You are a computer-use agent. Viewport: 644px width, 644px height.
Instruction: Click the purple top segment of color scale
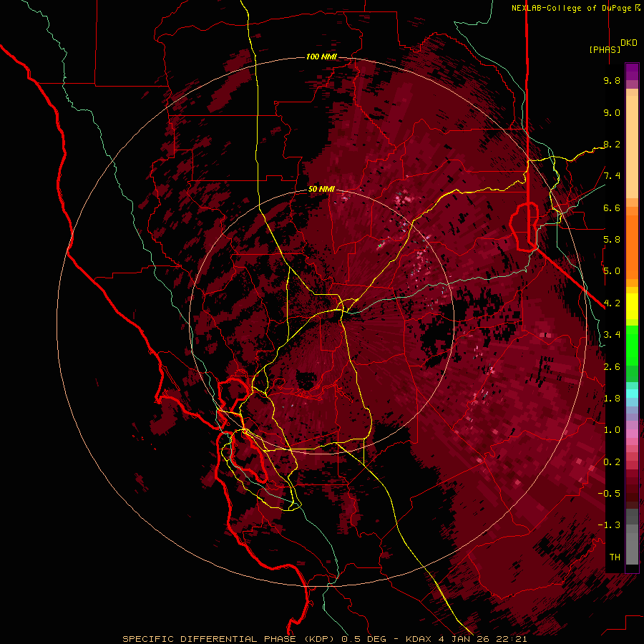632,72
